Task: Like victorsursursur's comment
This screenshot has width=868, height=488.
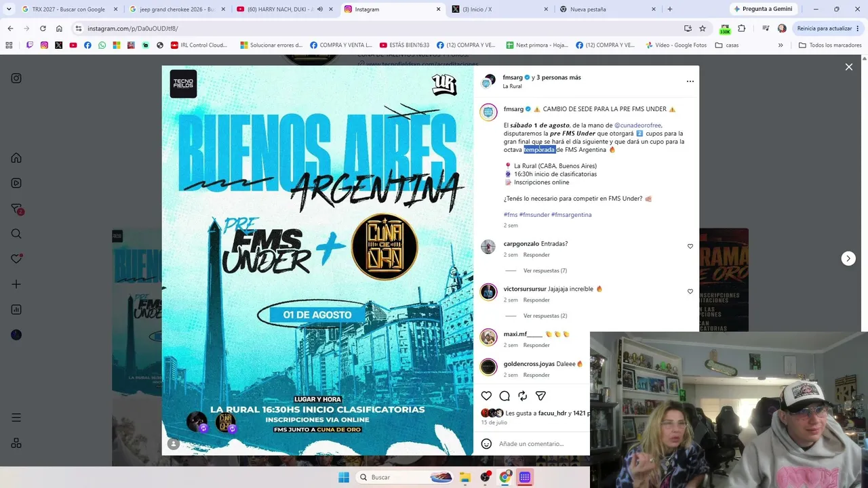Action: (x=690, y=291)
